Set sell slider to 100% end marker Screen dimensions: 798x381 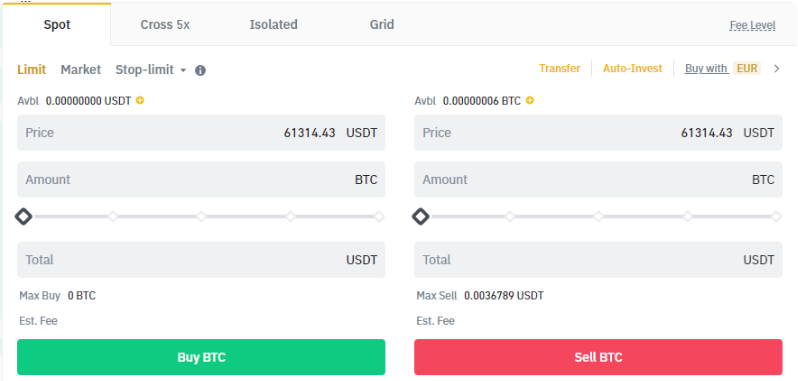776,217
